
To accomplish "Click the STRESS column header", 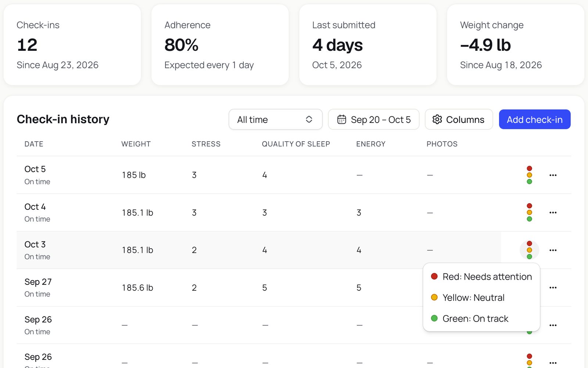I will point(206,144).
